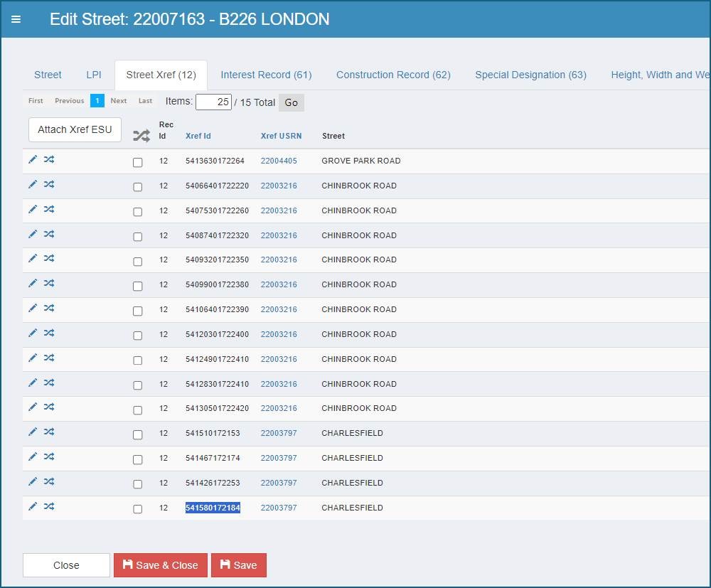Tick checkbox for Xref 54066401722220
The height and width of the screenshot is (588, 711).
tap(138, 187)
